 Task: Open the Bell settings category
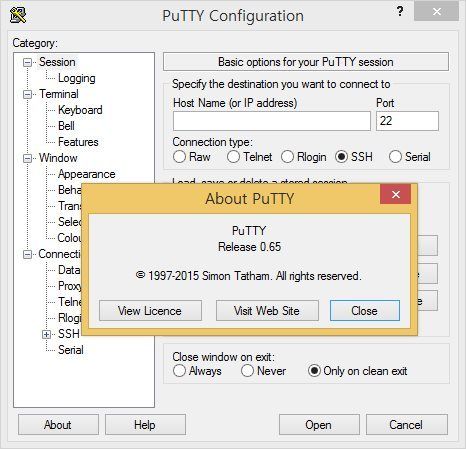click(x=66, y=126)
